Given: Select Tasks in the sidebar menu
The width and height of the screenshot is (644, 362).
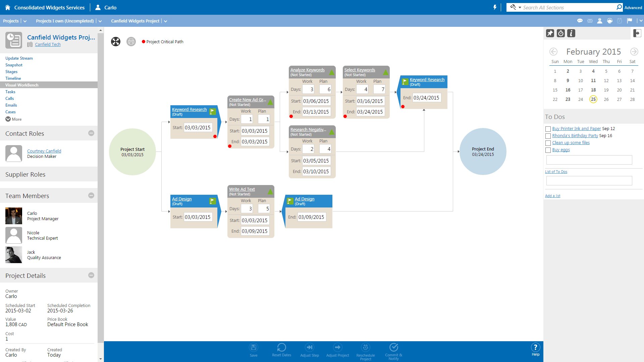Looking at the screenshot, I should click(x=10, y=92).
